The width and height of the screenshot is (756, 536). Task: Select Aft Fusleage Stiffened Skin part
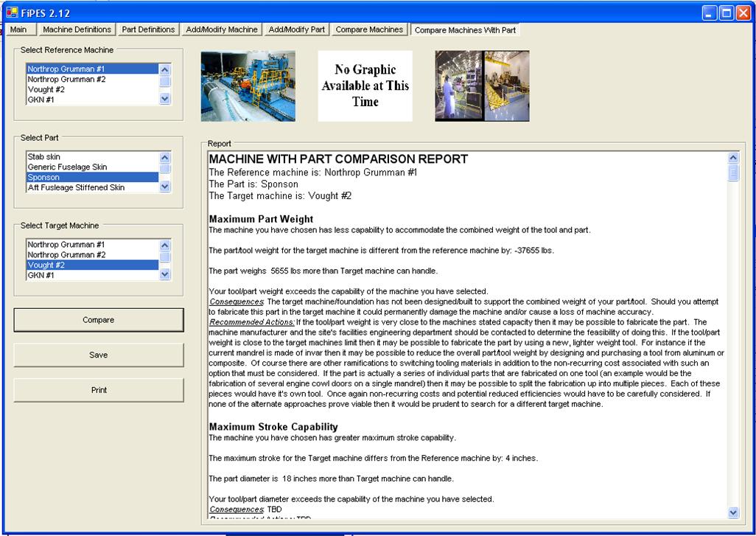[76, 187]
